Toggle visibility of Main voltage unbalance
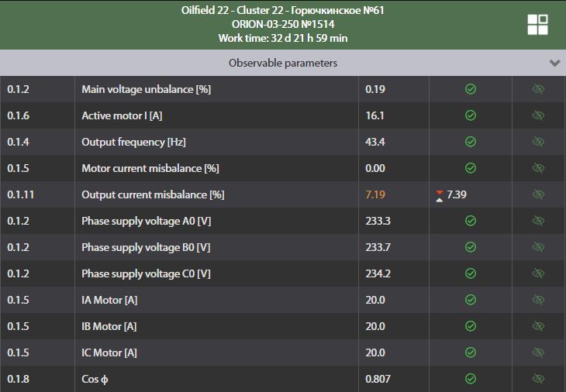Screen dimensions: 566x392 coord(538,89)
